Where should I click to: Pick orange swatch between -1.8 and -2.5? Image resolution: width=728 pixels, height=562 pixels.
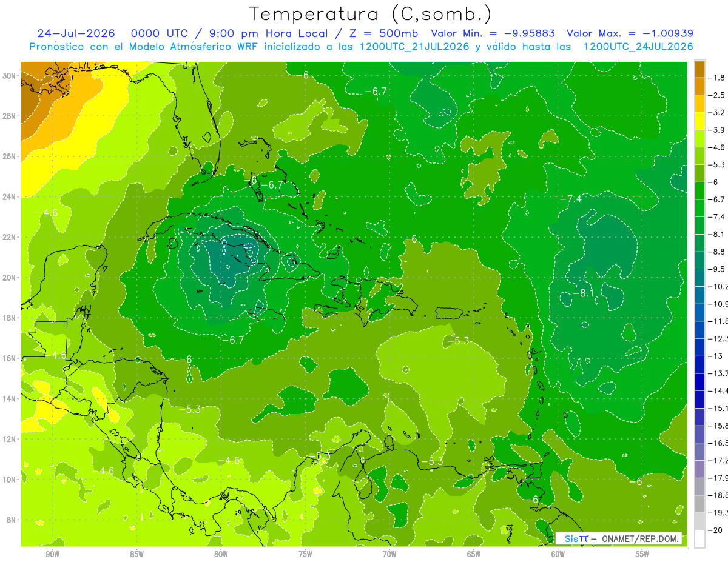pyautogui.click(x=700, y=86)
